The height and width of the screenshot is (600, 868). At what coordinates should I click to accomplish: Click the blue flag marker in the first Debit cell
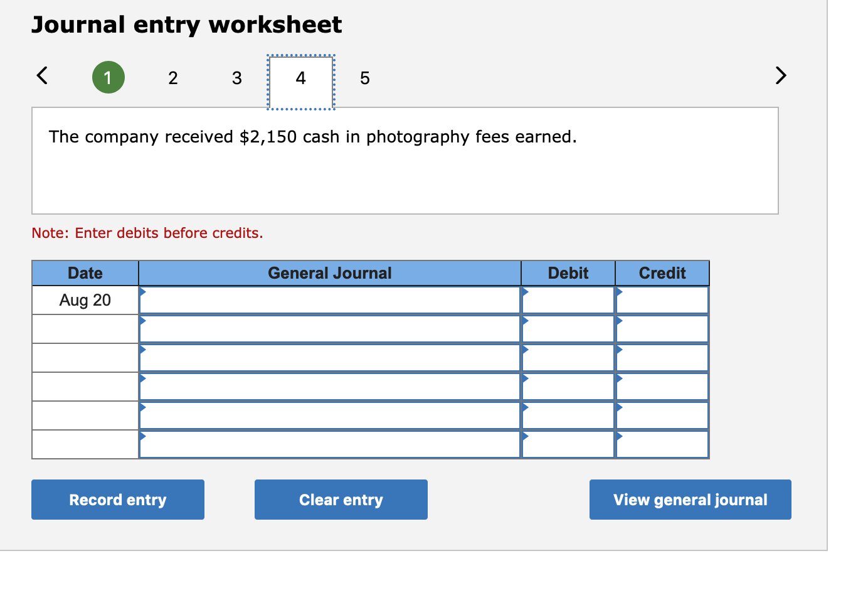526,292
